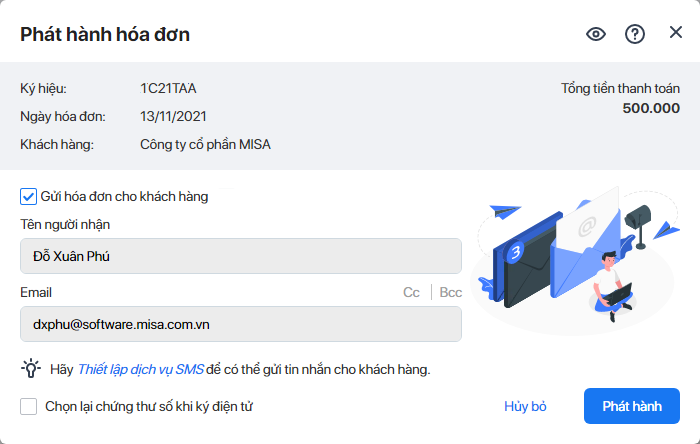Click customer name Công ty cổ phần MISA
700x444 pixels.
pyautogui.click(x=205, y=145)
